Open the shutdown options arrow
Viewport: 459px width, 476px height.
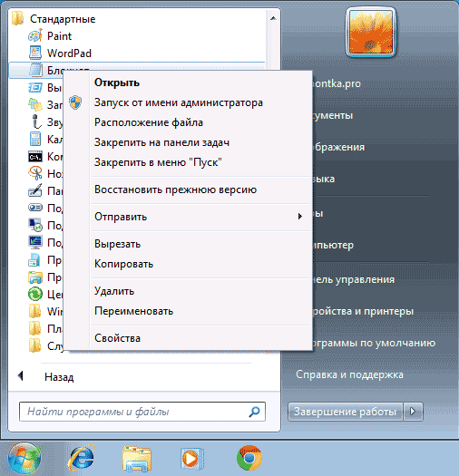pos(413,412)
